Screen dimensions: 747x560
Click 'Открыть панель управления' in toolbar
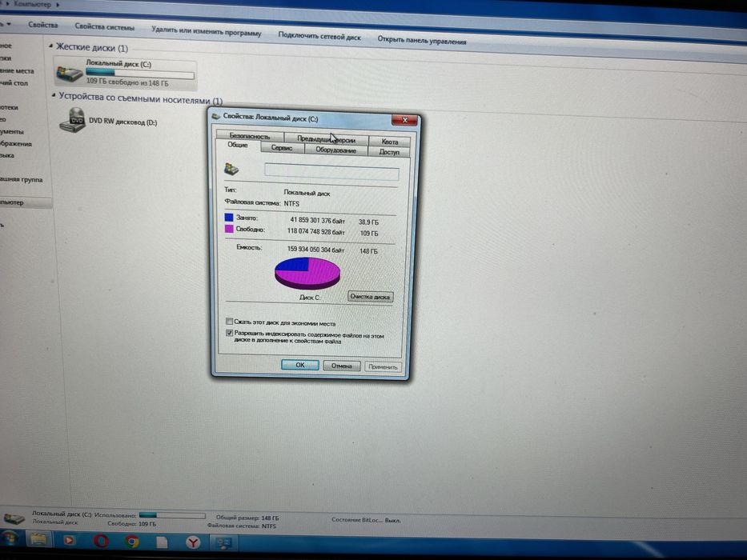click(422, 40)
